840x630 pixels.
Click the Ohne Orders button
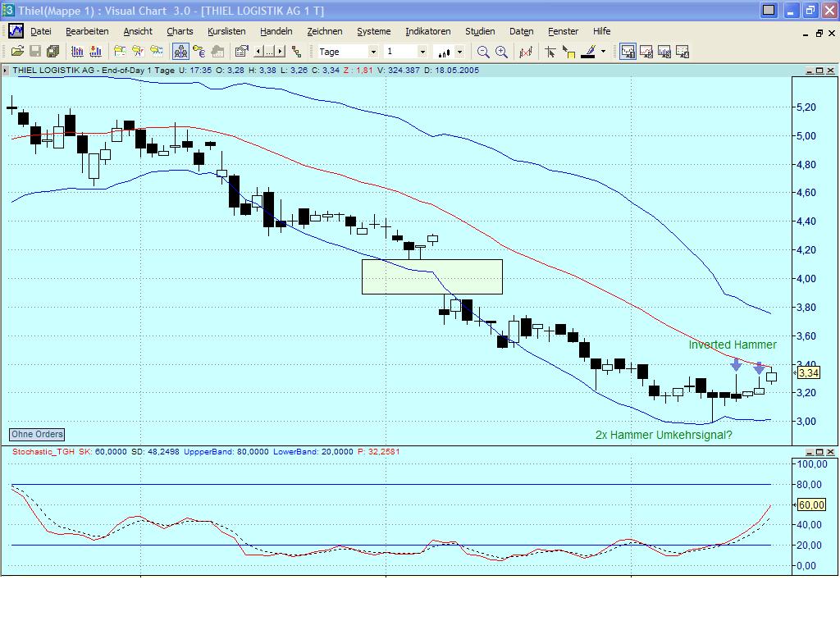[x=36, y=434]
